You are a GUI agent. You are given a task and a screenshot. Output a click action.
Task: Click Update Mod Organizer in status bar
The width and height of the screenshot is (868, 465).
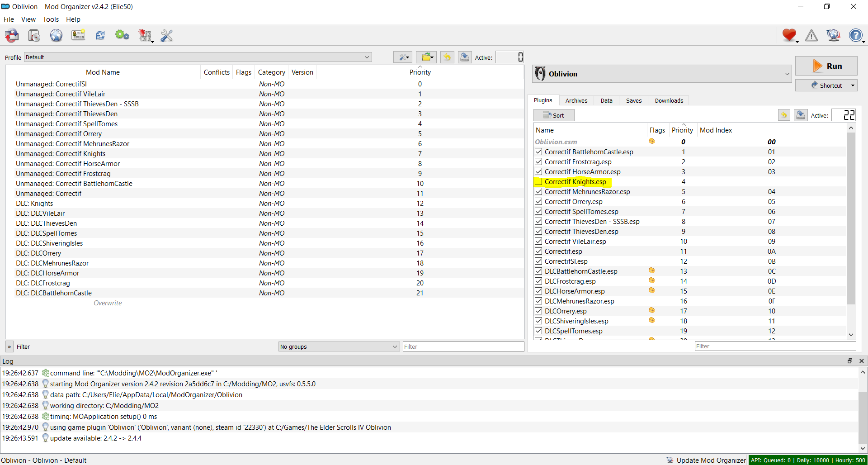point(706,460)
